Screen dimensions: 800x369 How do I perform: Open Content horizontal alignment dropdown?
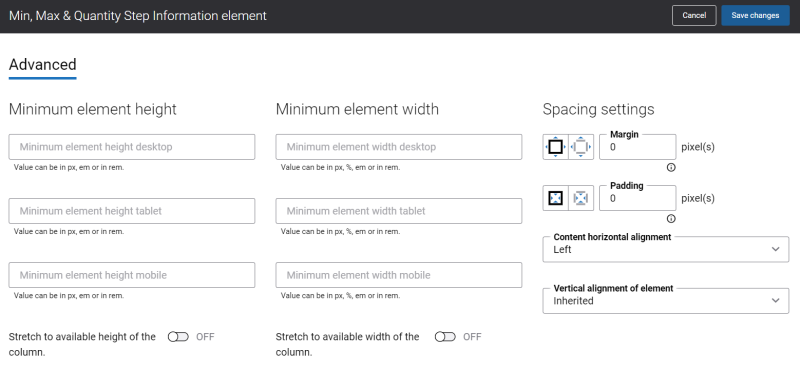click(666, 250)
